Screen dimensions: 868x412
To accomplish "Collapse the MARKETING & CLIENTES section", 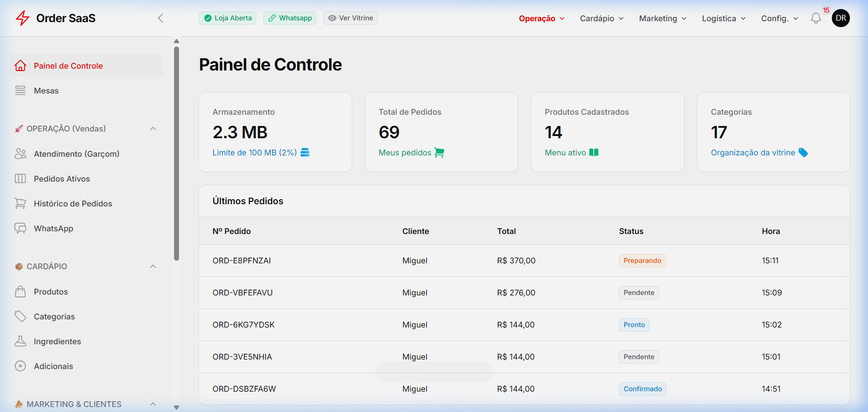I will tap(153, 404).
